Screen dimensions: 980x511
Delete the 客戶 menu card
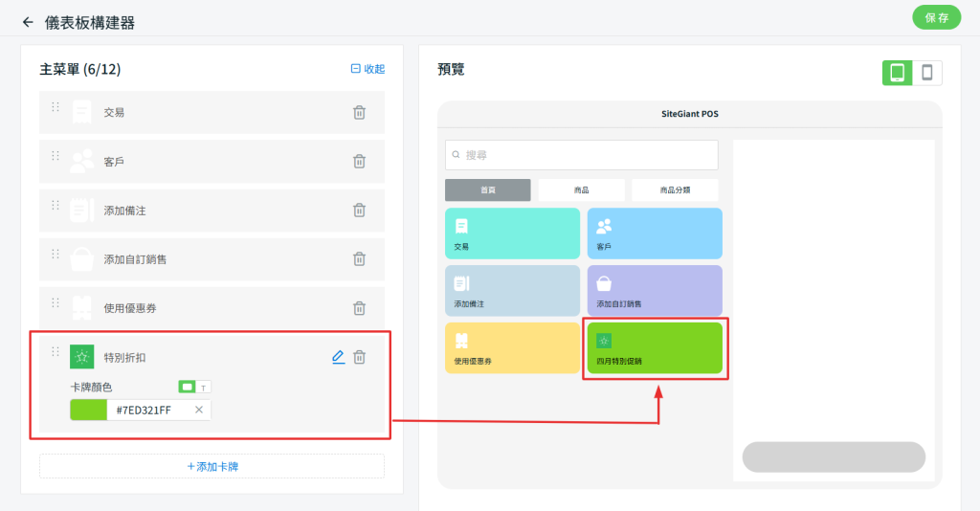coord(359,162)
